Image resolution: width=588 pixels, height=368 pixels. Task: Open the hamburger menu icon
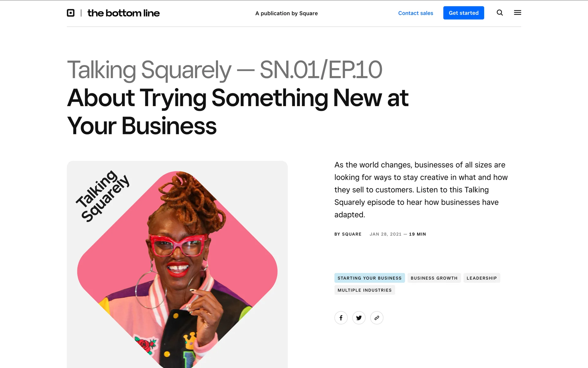(x=518, y=13)
